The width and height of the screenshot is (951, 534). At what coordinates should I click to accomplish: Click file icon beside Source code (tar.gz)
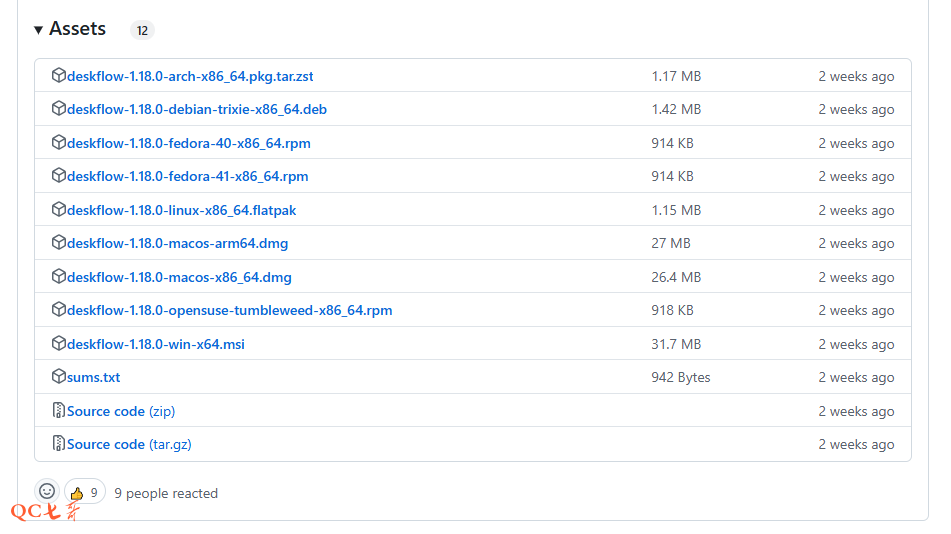(59, 444)
